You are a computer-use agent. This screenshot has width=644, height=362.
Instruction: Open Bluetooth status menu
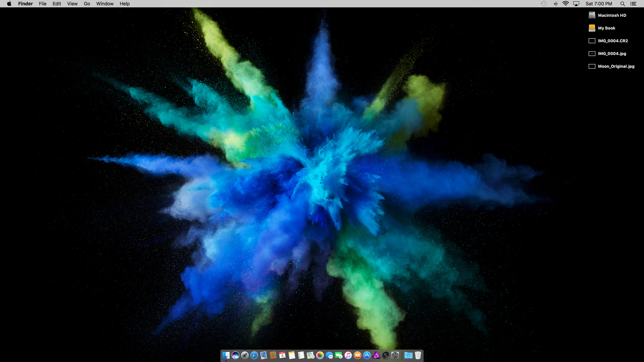tap(555, 4)
